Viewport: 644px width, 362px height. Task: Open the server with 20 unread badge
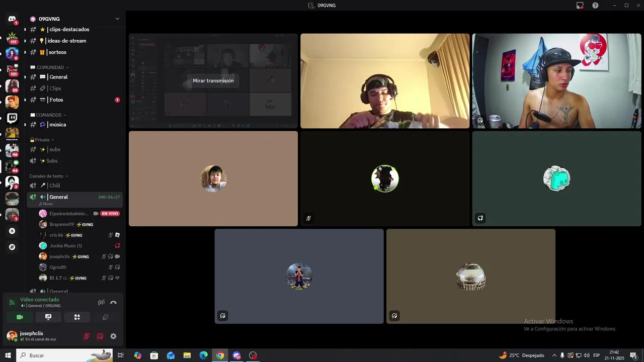[12, 86]
